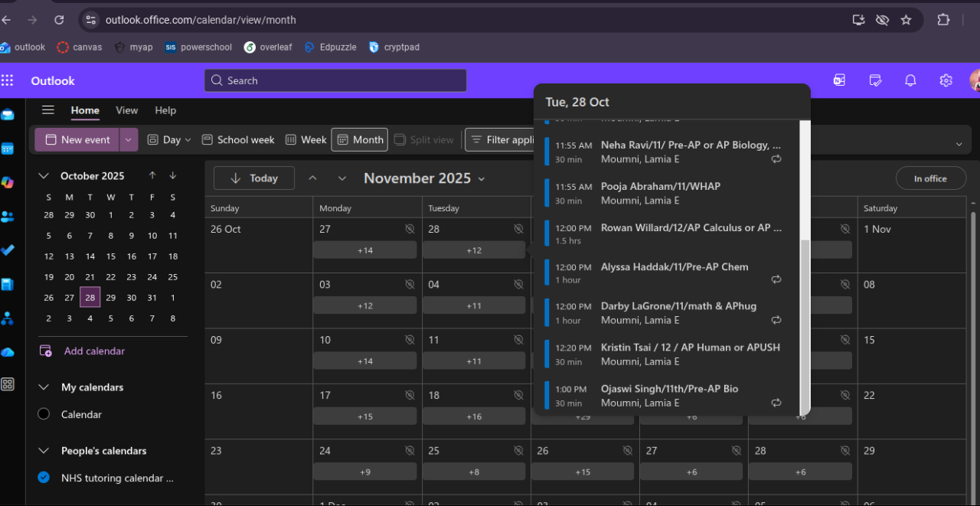980x506 pixels.
Task: Expand the Day view dropdown
Action: 188,140
